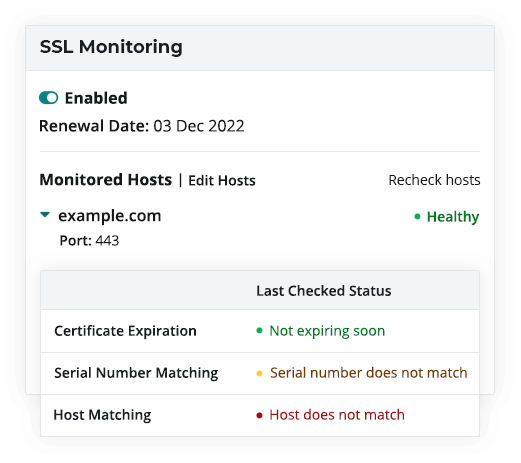The height and width of the screenshot is (463, 521).
Task: Open the Edit Hosts link
Action: (222, 181)
